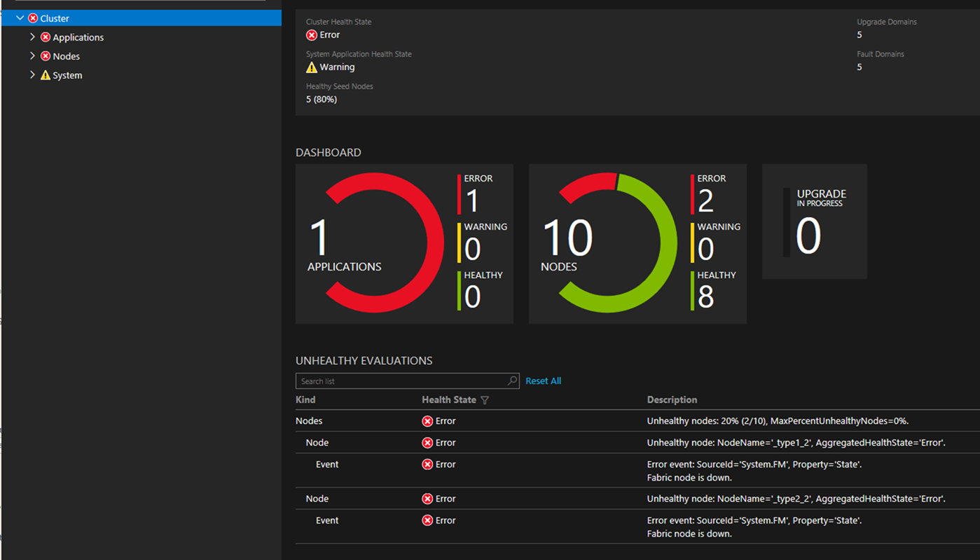
Task: Select the Applications item in tree
Action: pyautogui.click(x=78, y=37)
